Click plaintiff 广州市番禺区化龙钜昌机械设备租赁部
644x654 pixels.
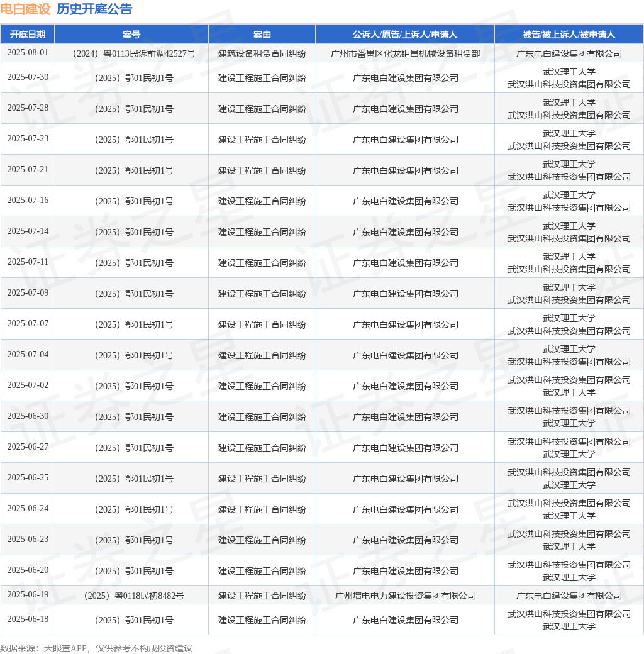coord(406,53)
